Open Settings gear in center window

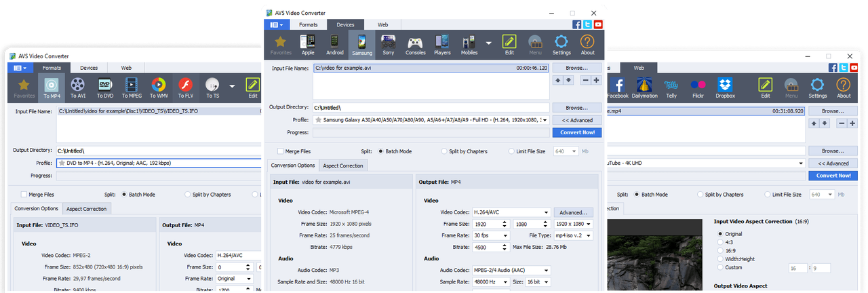point(561,44)
